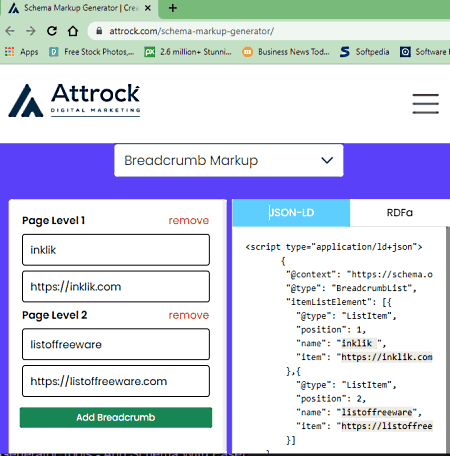
Task: Click the padlock site info icon
Action: click(x=99, y=31)
